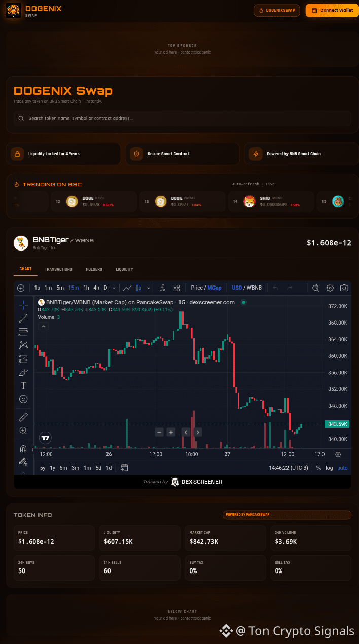This screenshot has width=359, height=644.
Task: Click the DEX Screener tracked-by link
Action: (x=183, y=482)
